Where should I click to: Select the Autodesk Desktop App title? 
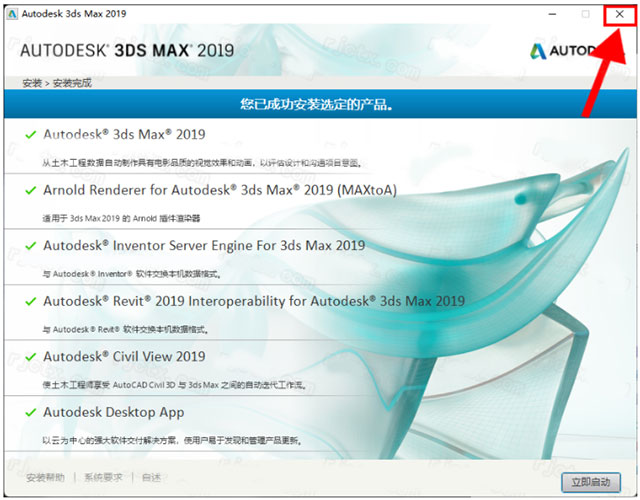click(113, 412)
